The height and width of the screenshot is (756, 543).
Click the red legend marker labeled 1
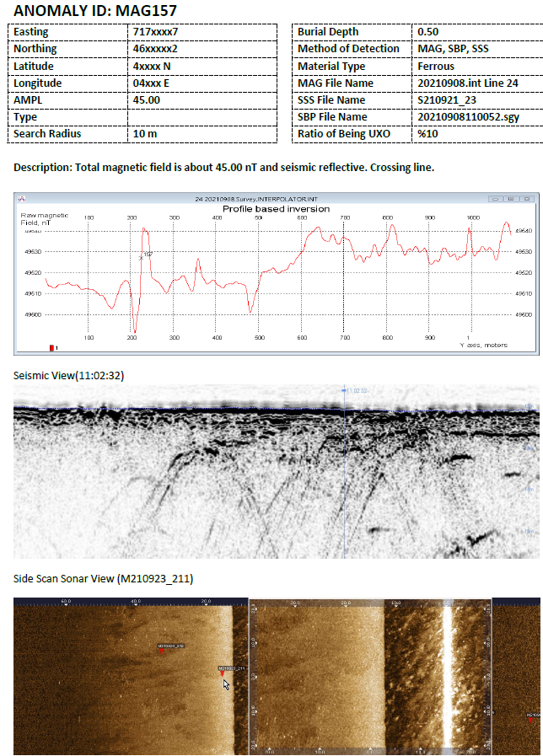point(51,347)
